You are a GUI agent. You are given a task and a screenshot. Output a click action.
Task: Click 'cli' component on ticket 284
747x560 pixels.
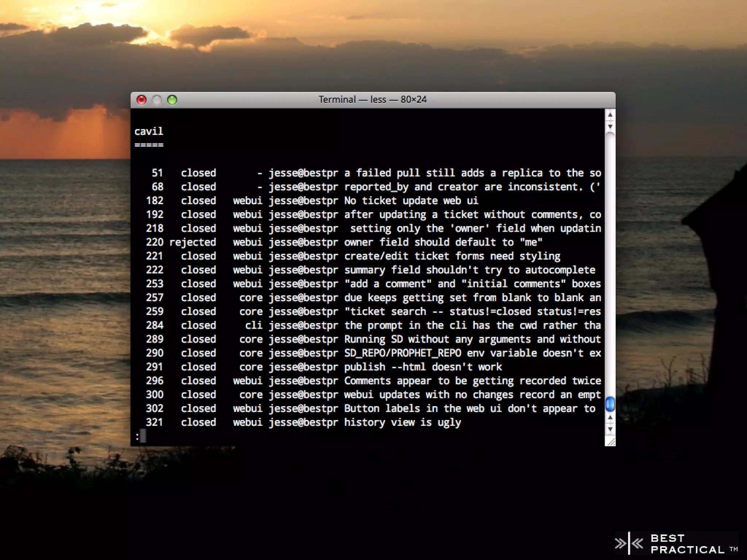(253, 325)
